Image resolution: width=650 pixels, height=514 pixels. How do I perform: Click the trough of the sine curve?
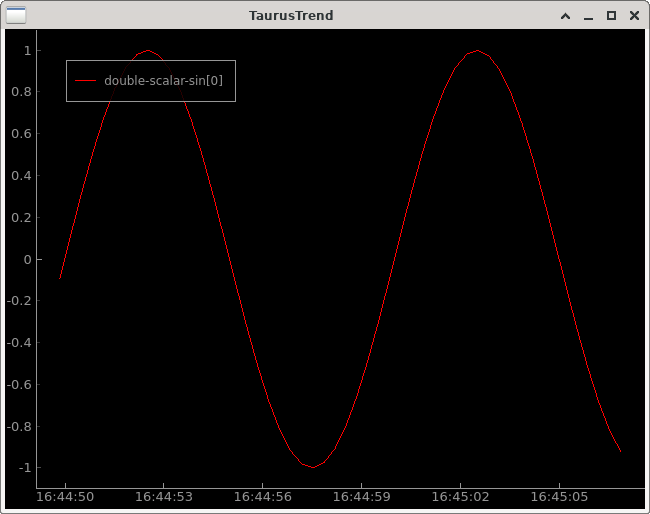(x=313, y=467)
